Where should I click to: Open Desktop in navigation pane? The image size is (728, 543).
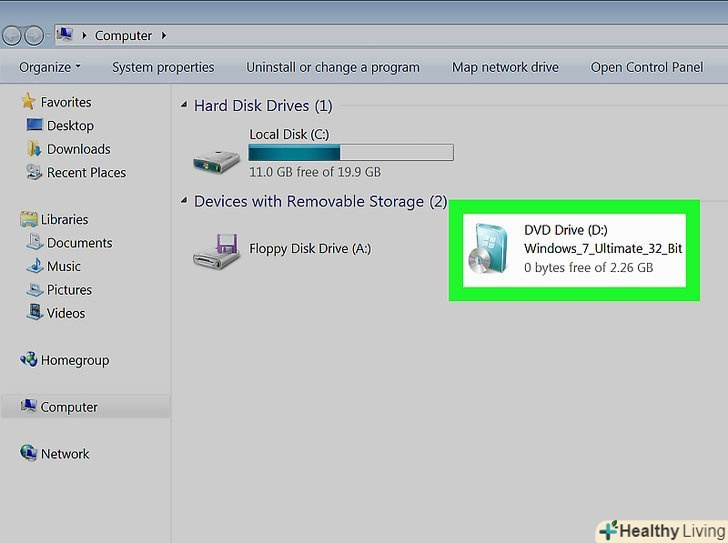[x=70, y=126]
